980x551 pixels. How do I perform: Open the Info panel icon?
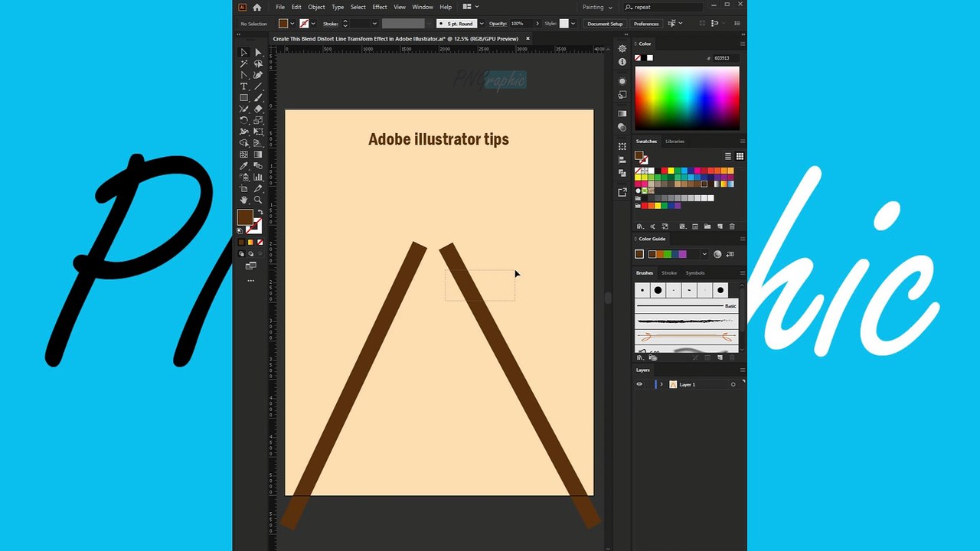622,61
